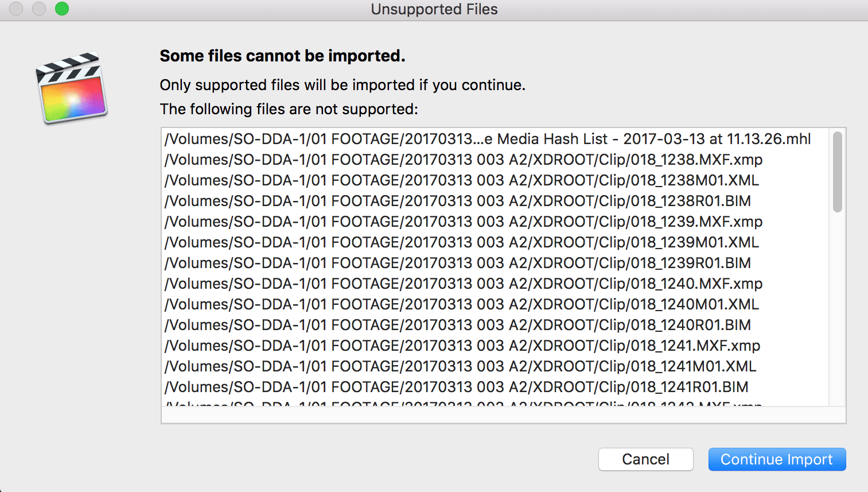Image resolution: width=868 pixels, height=492 pixels.
Task: Click the 018_1239.MXF.xmp file entry
Action: click(x=462, y=222)
